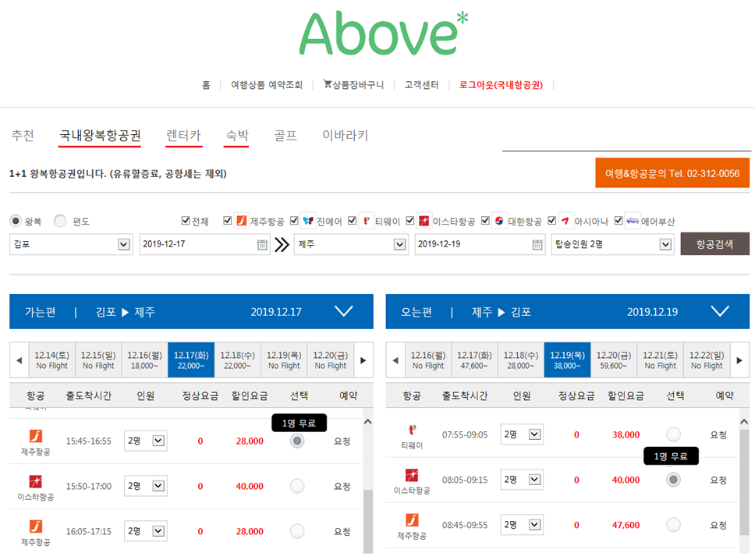Select the 15:50-17:00 outbound flight radio
Viewport: 755px width, 560px height.
[297, 486]
